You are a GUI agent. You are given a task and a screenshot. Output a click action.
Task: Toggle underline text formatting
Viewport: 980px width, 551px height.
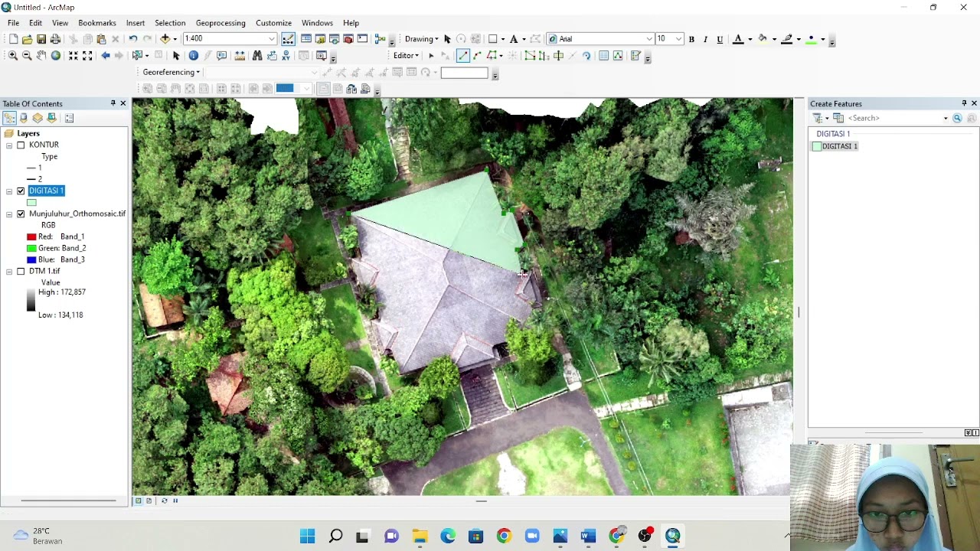click(x=720, y=39)
